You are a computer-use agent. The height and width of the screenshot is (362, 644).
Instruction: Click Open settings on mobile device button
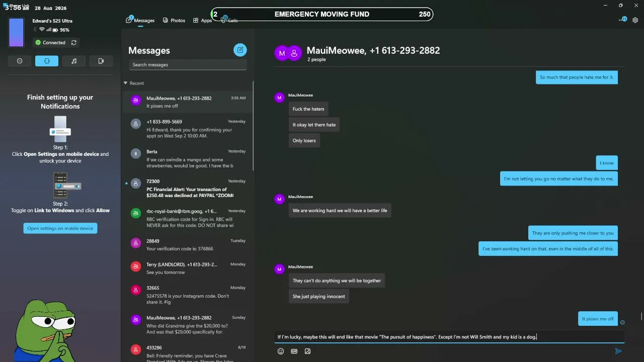coord(60,228)
